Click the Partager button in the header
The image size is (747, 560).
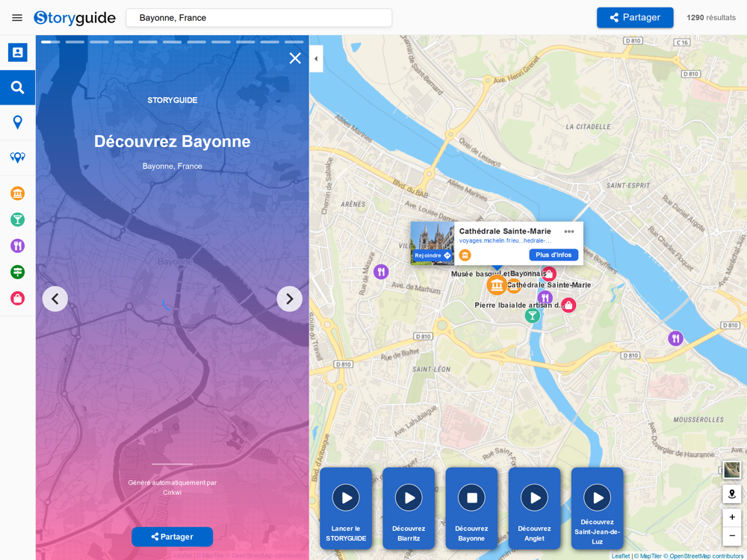coord(635,18)
